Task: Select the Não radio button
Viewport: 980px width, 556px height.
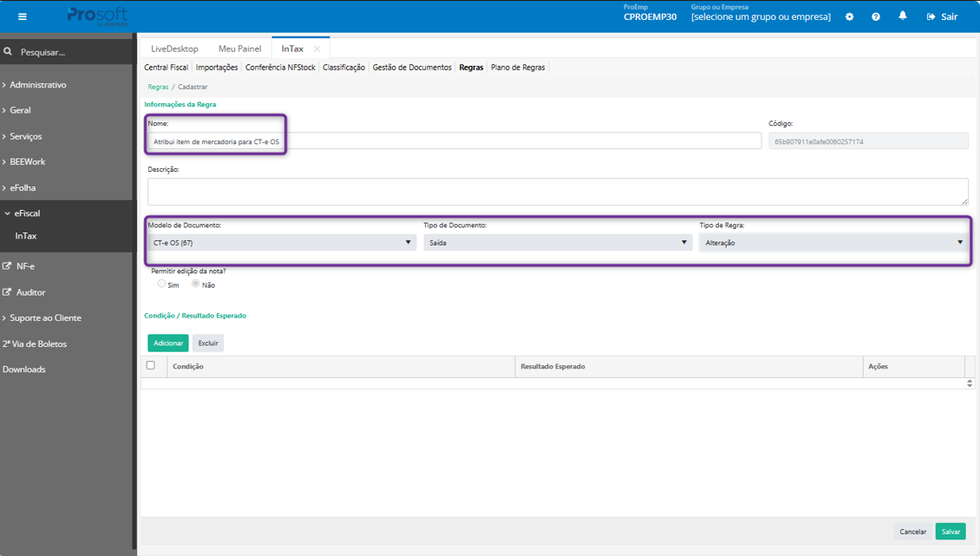Action: coord(196,284)
